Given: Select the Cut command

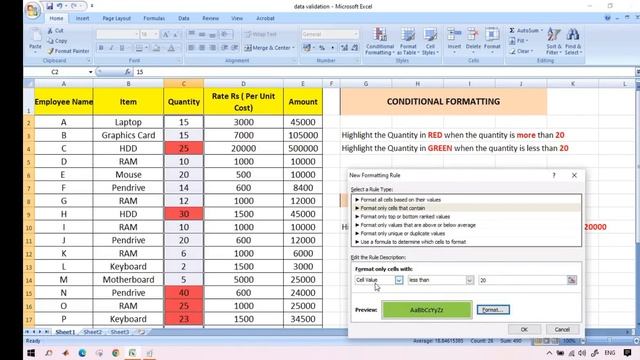Looking at the screenshot, I should (56, 31).
